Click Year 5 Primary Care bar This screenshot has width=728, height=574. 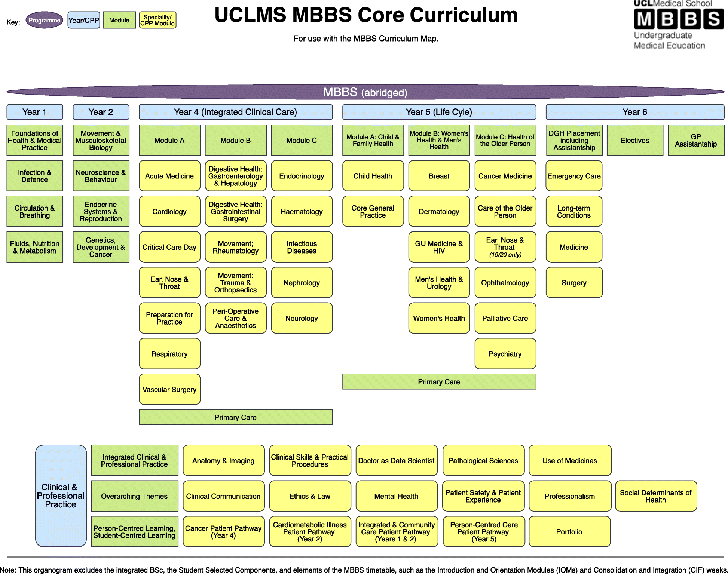(439, 382)
